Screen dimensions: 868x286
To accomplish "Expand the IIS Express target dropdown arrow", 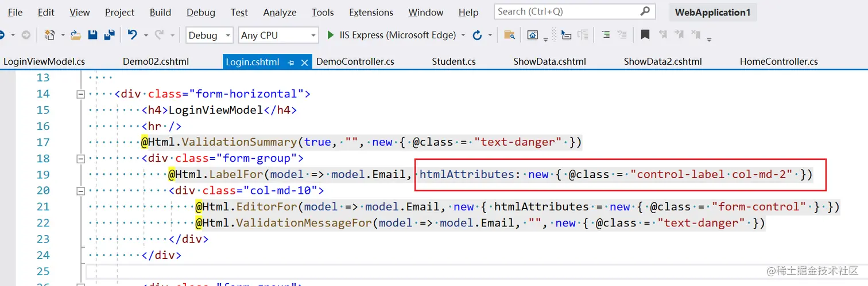I will tap(463, 36).
